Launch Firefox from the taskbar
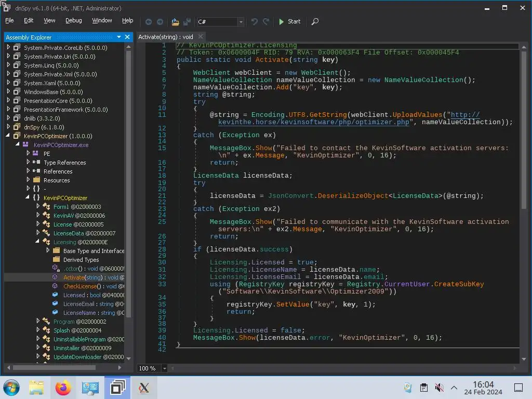The image size is (532, 399). tap(63, 388)
